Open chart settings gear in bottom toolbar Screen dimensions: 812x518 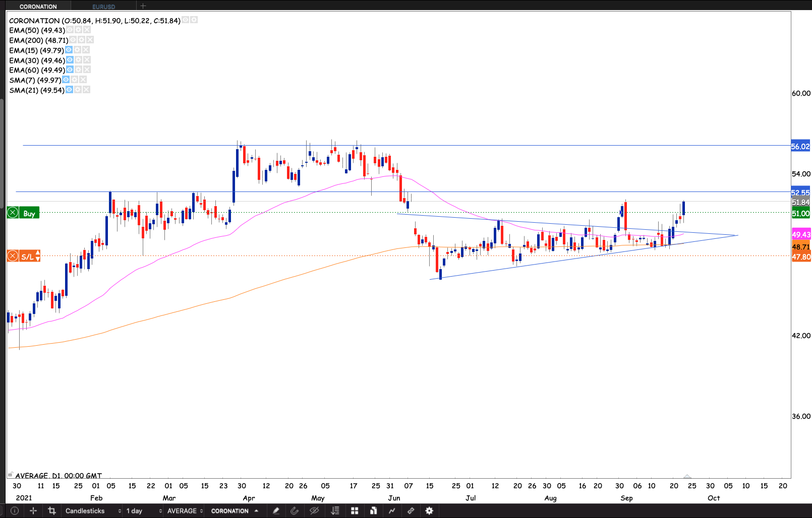(429, 510)
